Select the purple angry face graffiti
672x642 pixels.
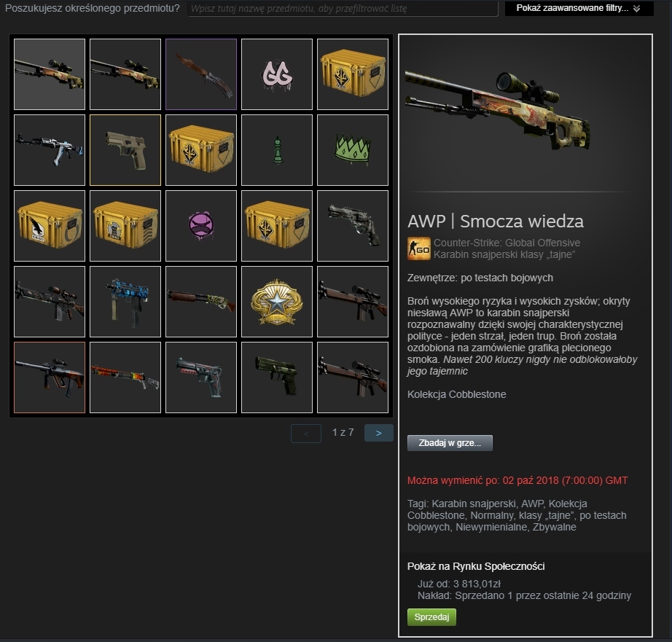(x=201, y=226)
